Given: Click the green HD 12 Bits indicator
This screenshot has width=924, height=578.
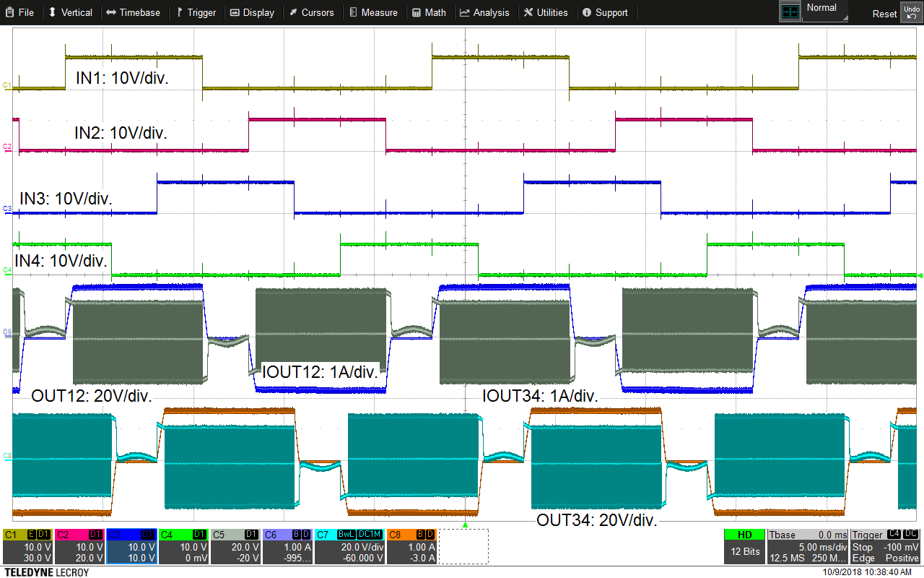Looking at the screenshot, I should [744, 547].
